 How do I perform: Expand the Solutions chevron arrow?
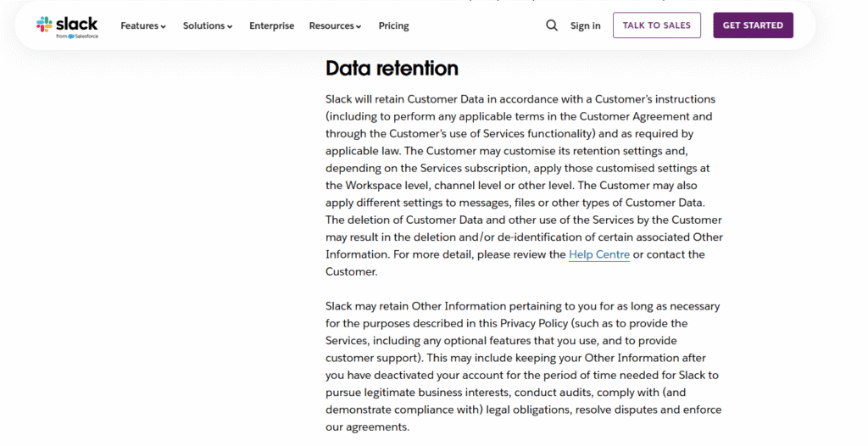pos(230,27)
